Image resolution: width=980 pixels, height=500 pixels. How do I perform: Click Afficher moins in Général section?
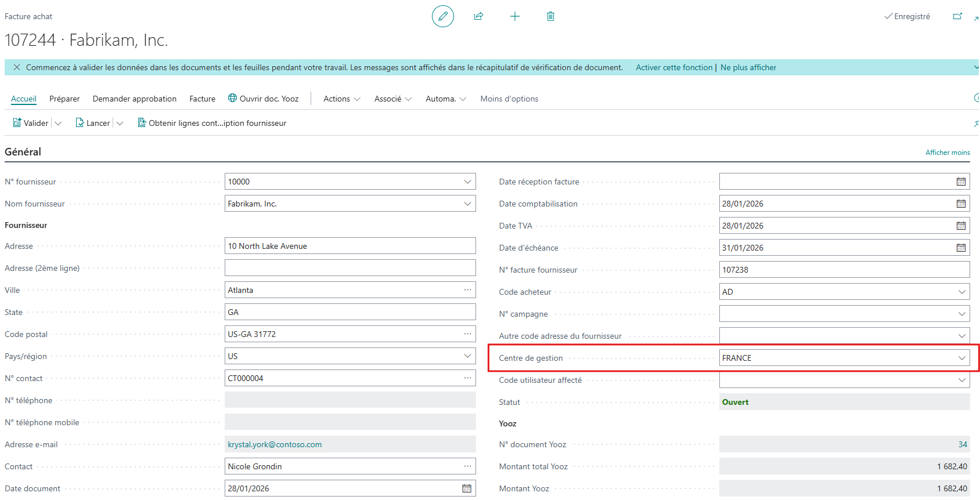pos(947,153)
